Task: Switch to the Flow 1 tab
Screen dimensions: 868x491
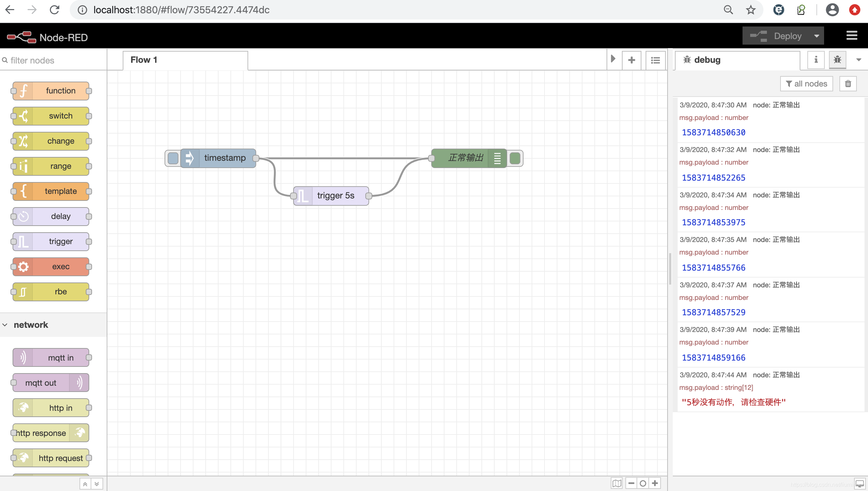Action: [x=185, y=60]
